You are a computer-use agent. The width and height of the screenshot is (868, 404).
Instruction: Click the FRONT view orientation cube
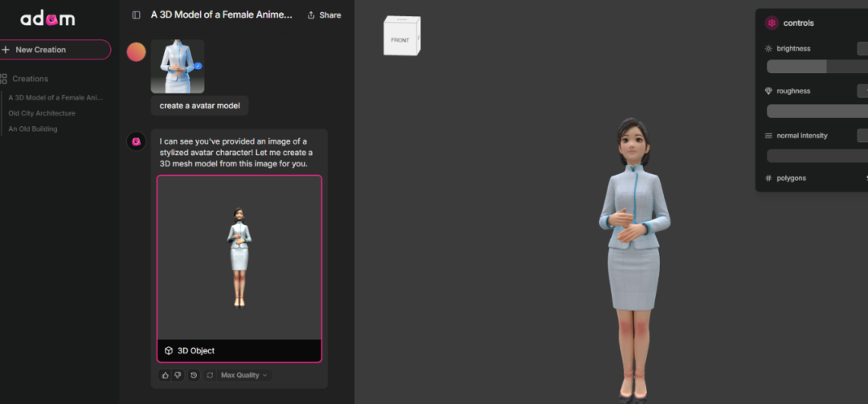click(x=402, y=36)
